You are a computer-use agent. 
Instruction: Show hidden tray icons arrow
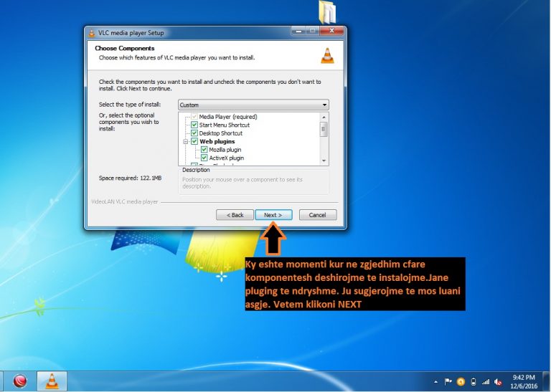pos(435,382)
